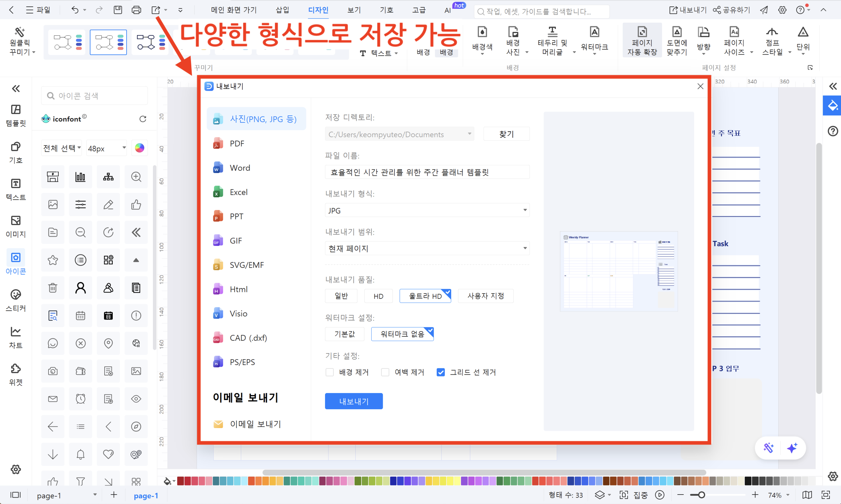Expand the 내보내기 형식 JPG dropdown

coord(427,210)
